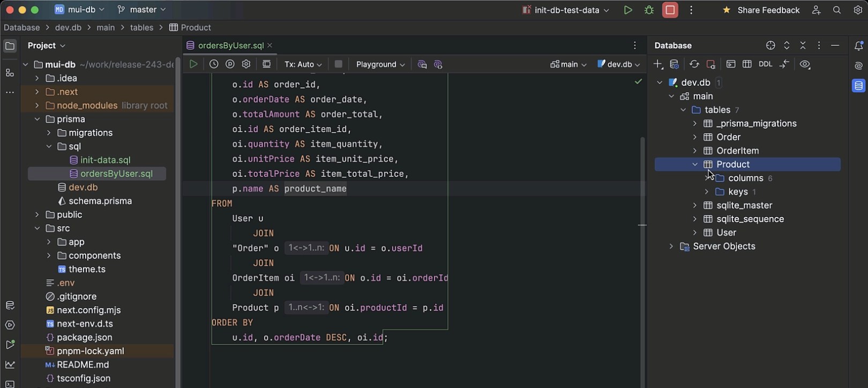
Task: Collapse the prisma folder
Action: [x=37, y=119]
